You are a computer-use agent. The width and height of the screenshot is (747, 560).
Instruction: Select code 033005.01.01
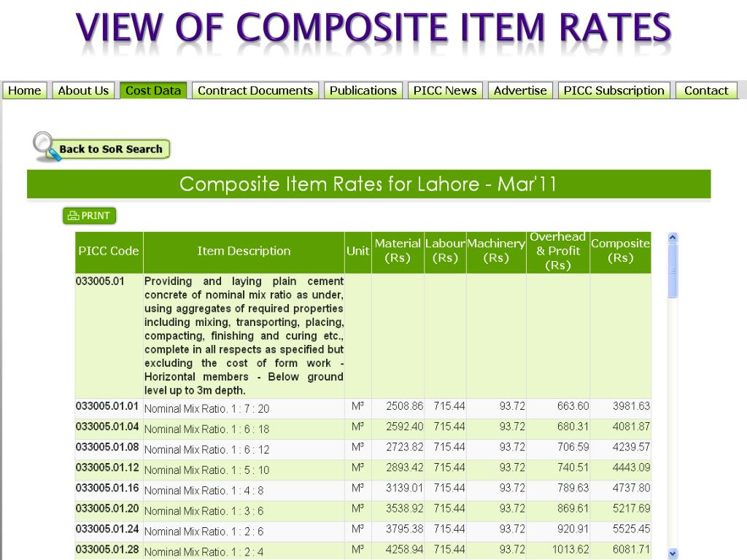(107, 406)
